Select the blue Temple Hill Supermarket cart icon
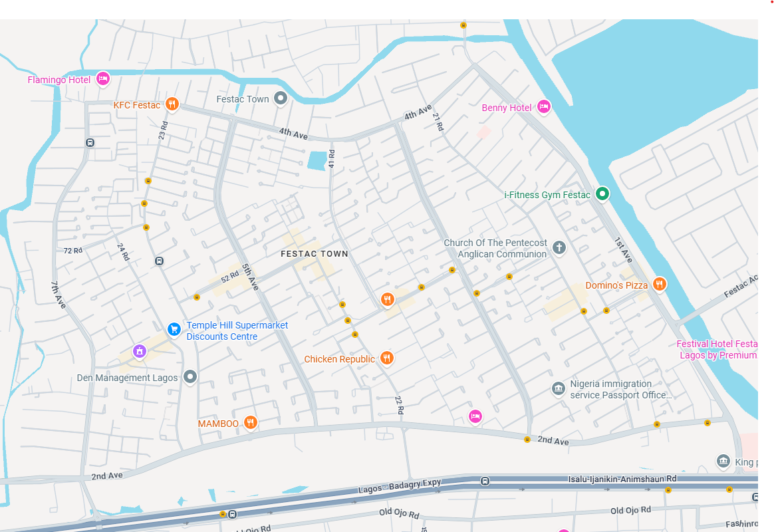The image size is (774, 532). click(x=174, y=329)
